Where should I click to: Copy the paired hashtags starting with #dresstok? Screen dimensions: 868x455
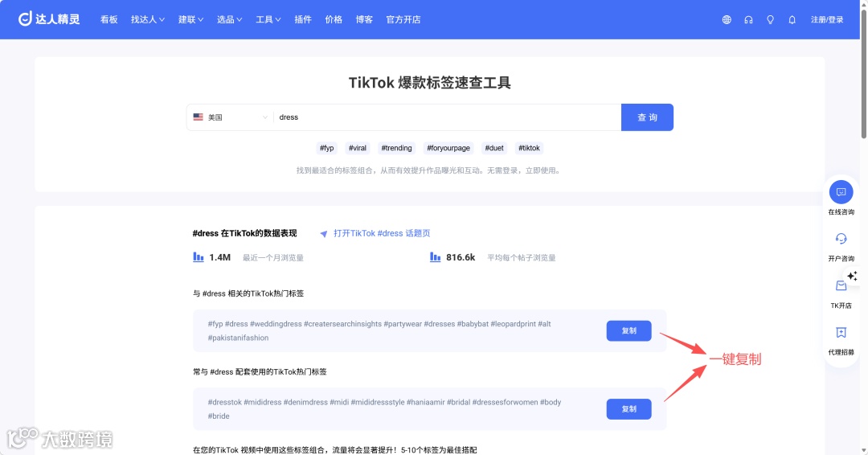[x=628, y=409]
